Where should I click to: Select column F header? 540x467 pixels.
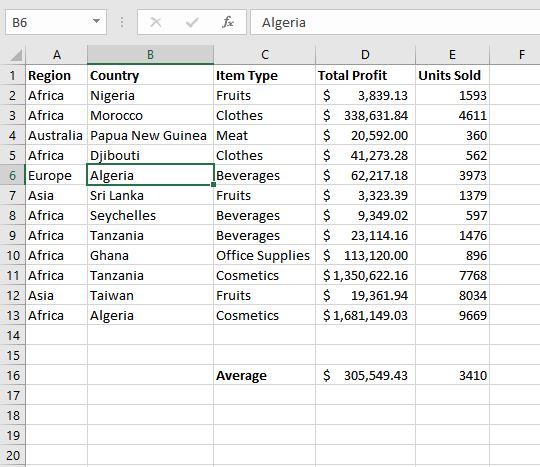pos(515,55)
